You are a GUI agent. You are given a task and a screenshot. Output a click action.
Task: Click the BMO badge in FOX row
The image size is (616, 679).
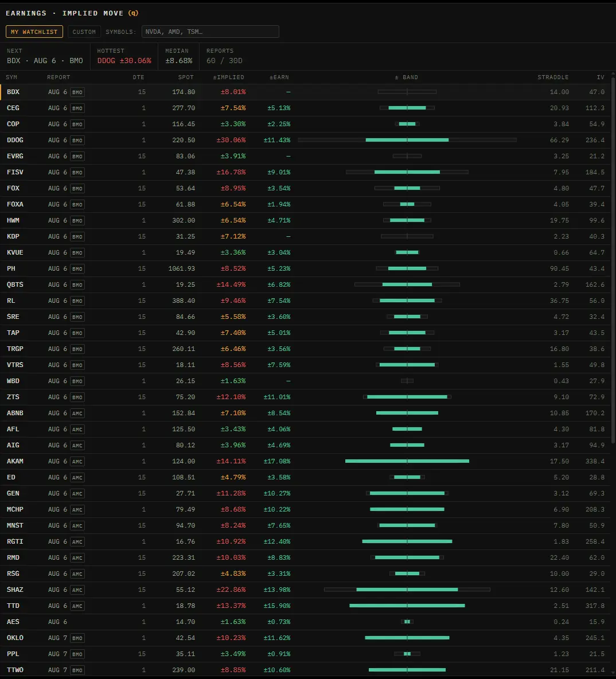pyautogui.click(x=77, y=188)
